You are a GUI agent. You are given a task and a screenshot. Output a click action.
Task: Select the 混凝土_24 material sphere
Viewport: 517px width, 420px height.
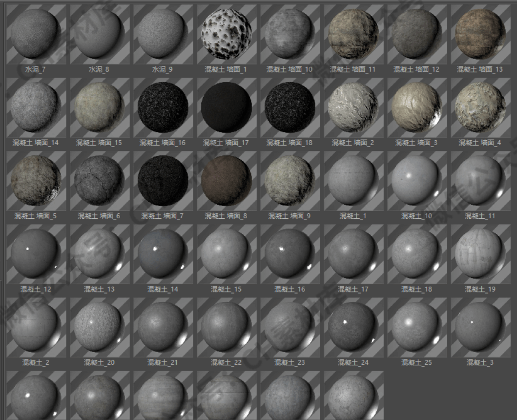pyautogui.click(x=353, y=327)
